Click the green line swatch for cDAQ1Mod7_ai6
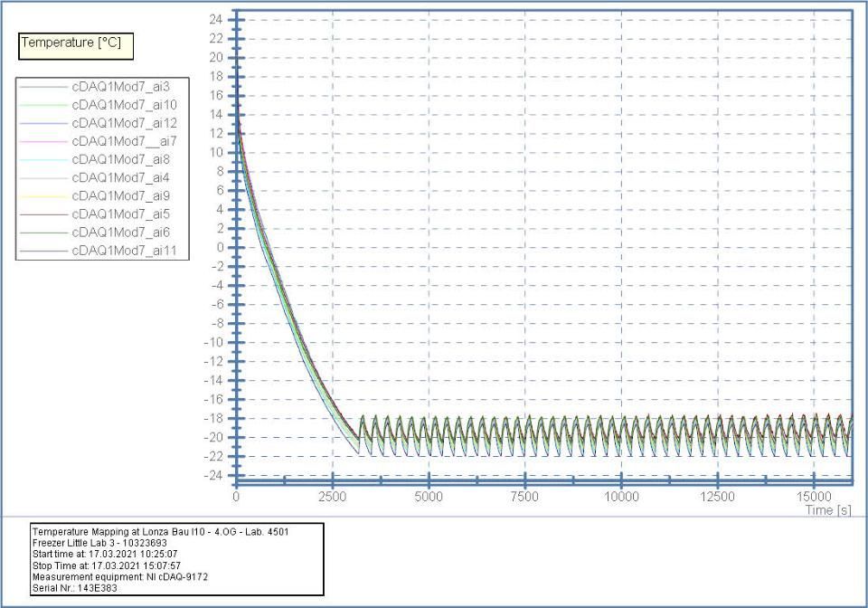This screenshot has height=608, width=868. [42, 232]
